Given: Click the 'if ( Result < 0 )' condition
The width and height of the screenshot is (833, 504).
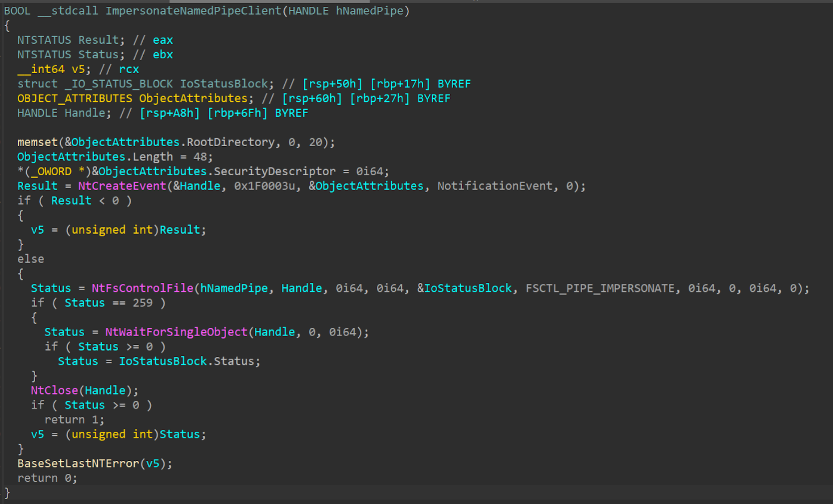Looking at the screenshot, I should tap(75, 201).
